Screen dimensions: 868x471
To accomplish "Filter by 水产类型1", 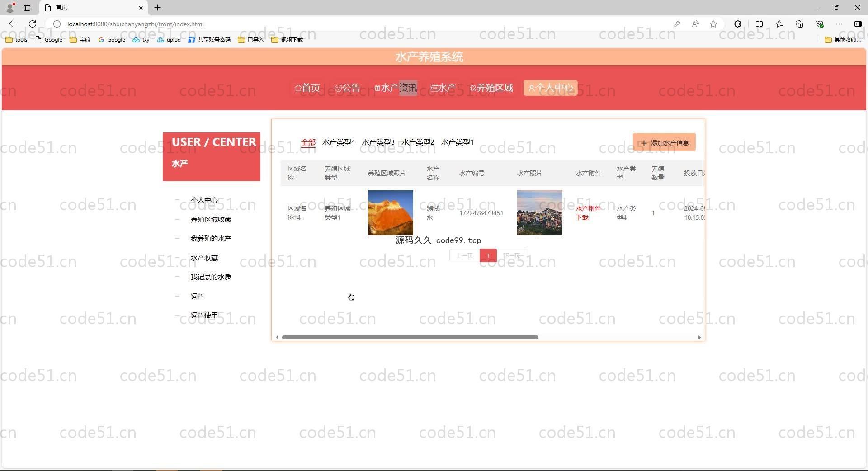I will click(x=458, y=142).
